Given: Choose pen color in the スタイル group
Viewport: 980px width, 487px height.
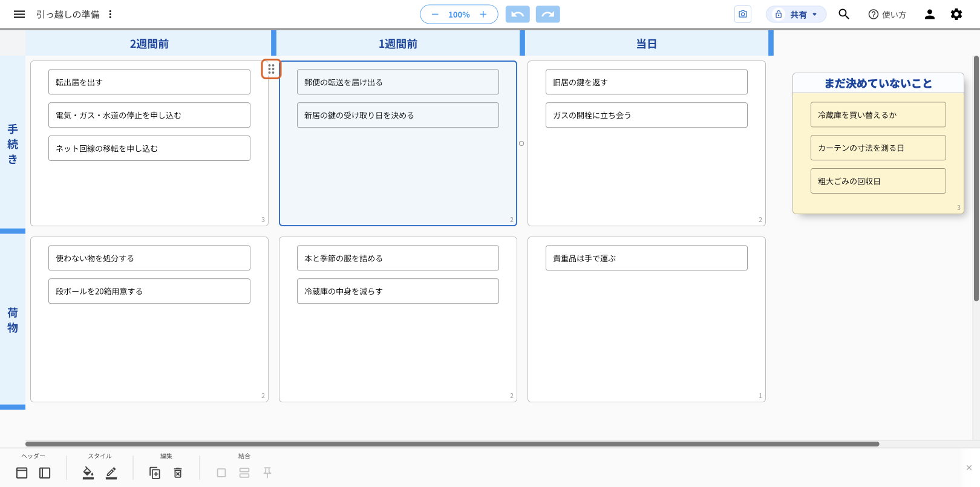Looking at the screenshot, I should (111, 473).
